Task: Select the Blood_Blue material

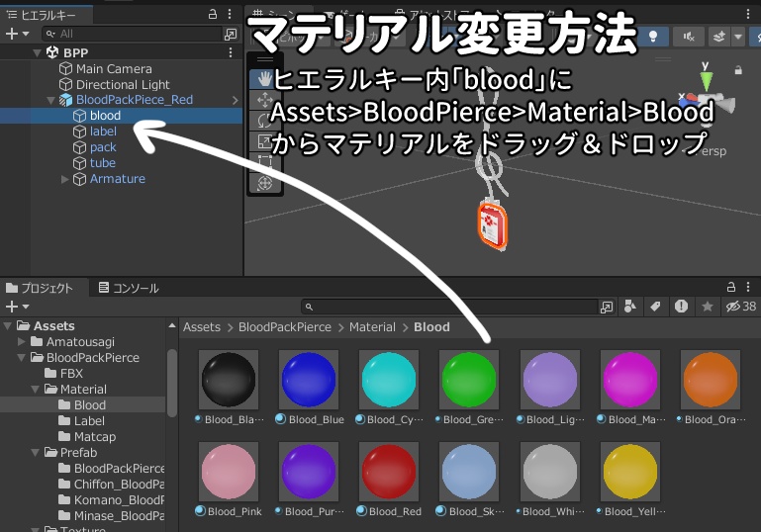Action: tap(309, 380)
